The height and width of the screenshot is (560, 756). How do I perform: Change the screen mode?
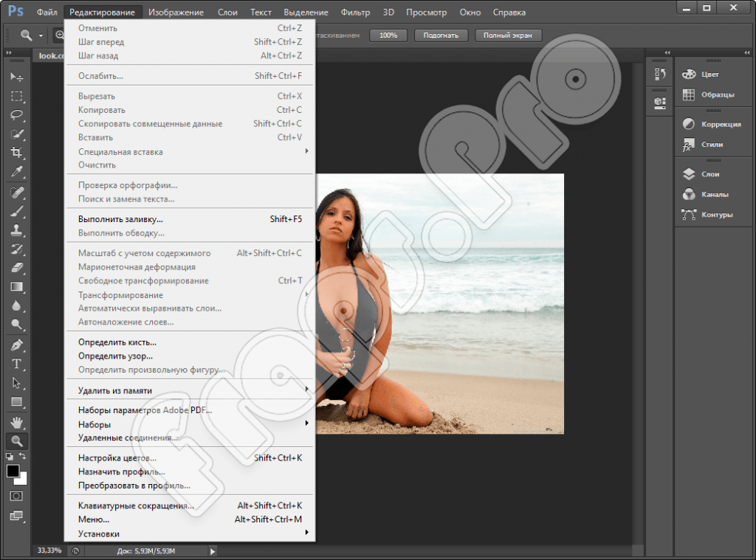tap(16, 516)
